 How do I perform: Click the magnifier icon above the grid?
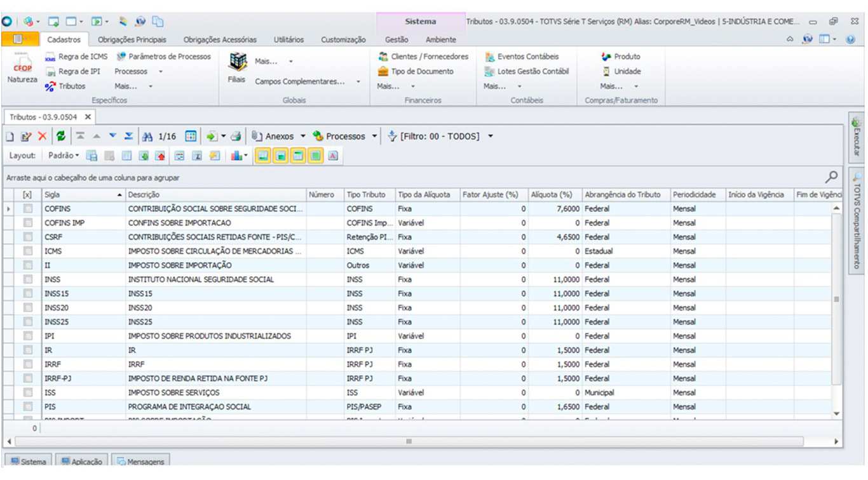coord(831,177)
